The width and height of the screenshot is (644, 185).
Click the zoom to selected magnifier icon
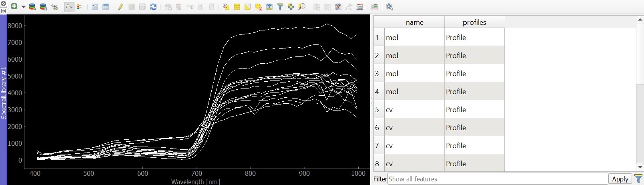click(x=302, y=7)
